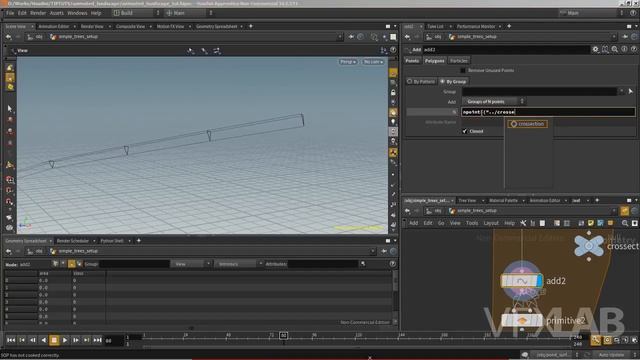The width and height of the screenshot is (640, 360).
Task: Select the By Pattern radio option
Action: click(421, 82)
